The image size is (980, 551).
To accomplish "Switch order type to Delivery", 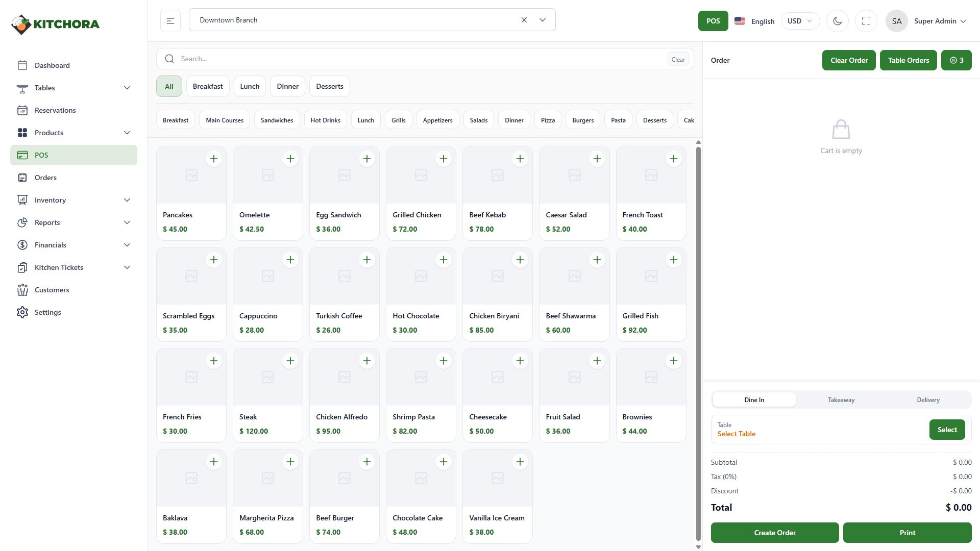I will [x=927, y=400].
